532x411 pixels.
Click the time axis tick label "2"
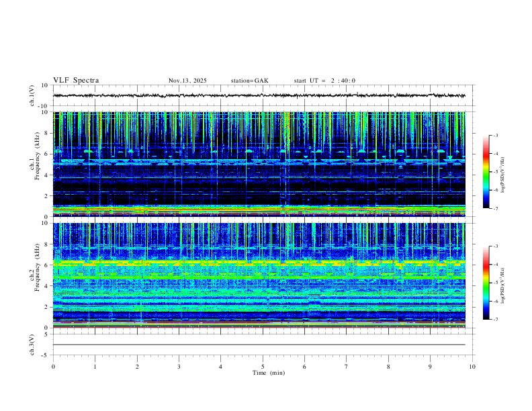(x=137, y=367)
